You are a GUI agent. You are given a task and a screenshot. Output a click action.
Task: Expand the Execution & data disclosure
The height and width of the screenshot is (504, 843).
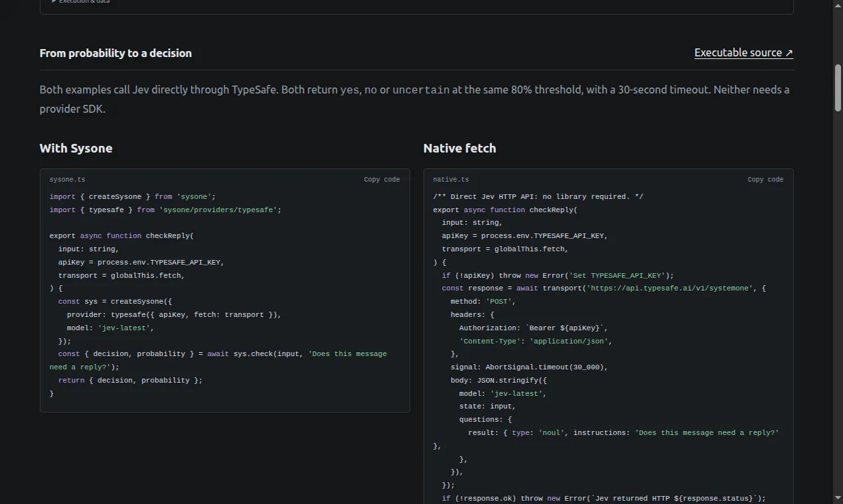point(81,2)
